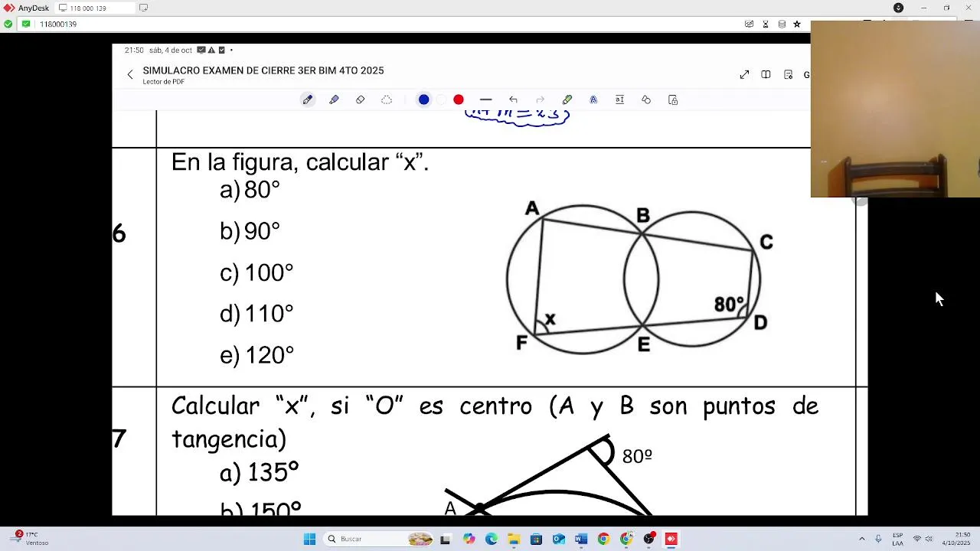
Task: Undo the last pen stroke
Action: [513, 99]
